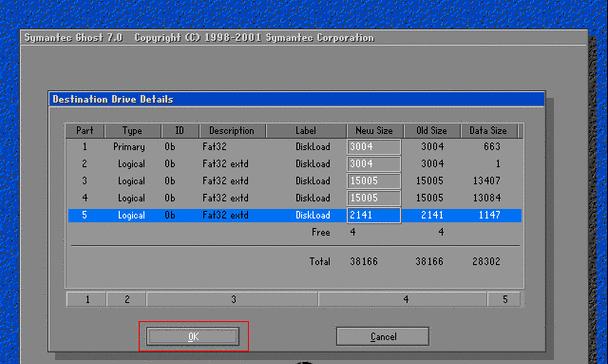Click Old Size 15005 in partition 3 row
The height and width of the screenshot is (364, 608).
(430, 181)
